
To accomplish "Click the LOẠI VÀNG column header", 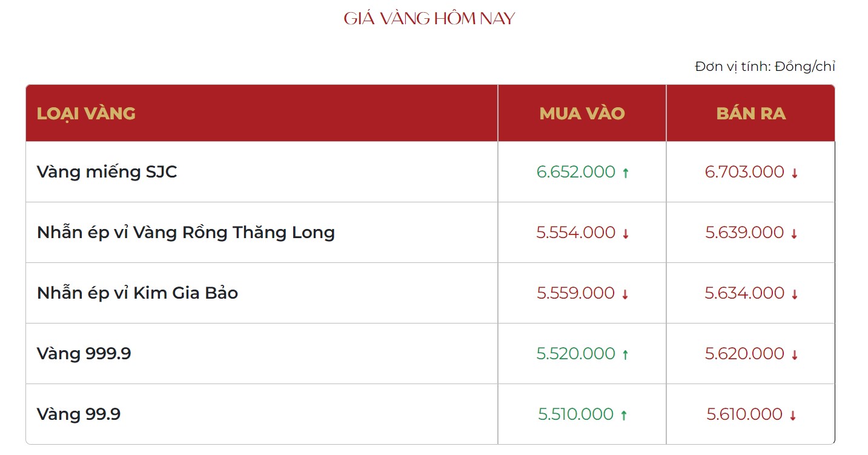I will 86,113.
